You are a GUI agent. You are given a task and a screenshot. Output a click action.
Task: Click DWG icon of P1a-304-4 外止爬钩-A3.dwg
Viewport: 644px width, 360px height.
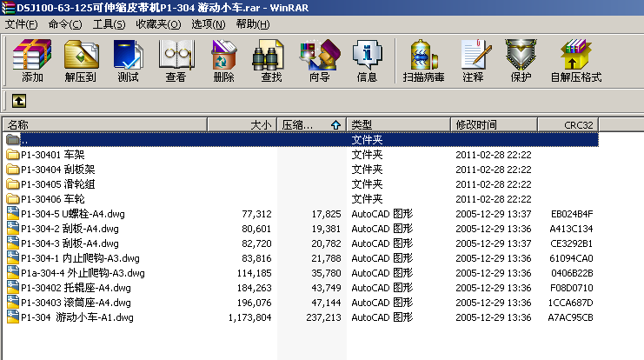click(13, 272)
